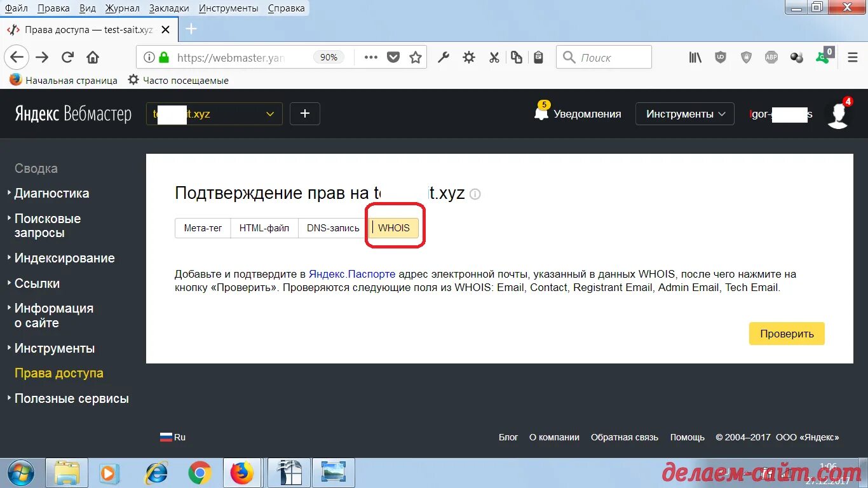This screenshot has height=488, width=868.
Task: Open Firefox hamburger menu
Action: (x=853, y=57)
